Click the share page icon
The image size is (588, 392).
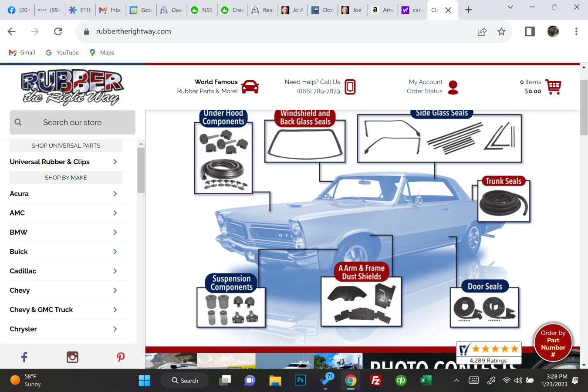482,31
